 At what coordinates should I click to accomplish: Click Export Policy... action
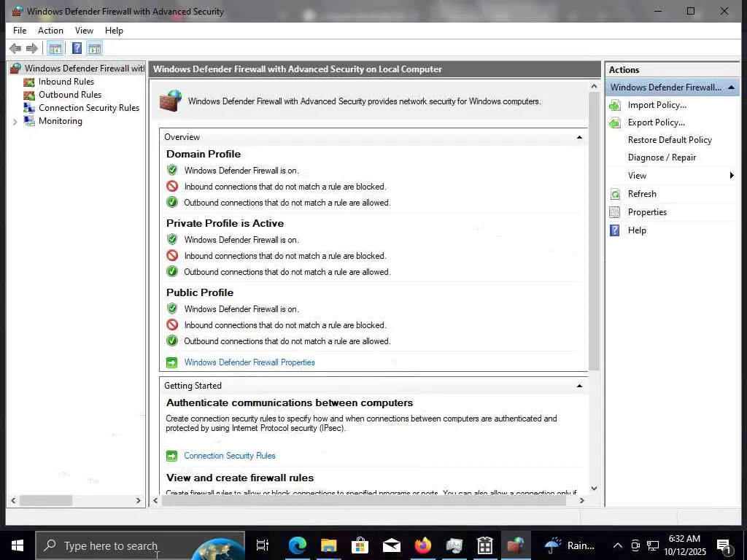pos(656,122)
